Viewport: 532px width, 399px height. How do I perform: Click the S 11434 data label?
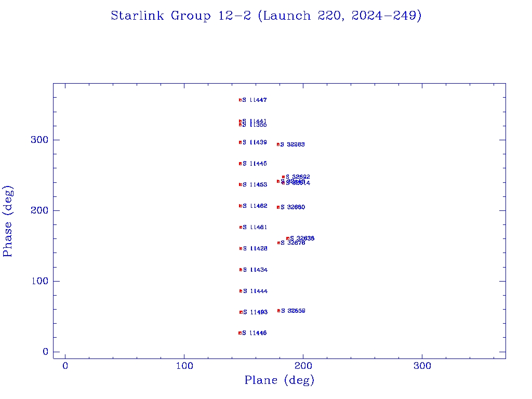[x=255, y=270]
